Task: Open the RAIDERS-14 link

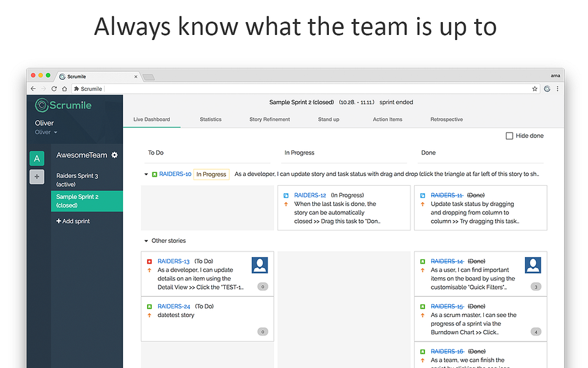Action: [x=447, y=261]
